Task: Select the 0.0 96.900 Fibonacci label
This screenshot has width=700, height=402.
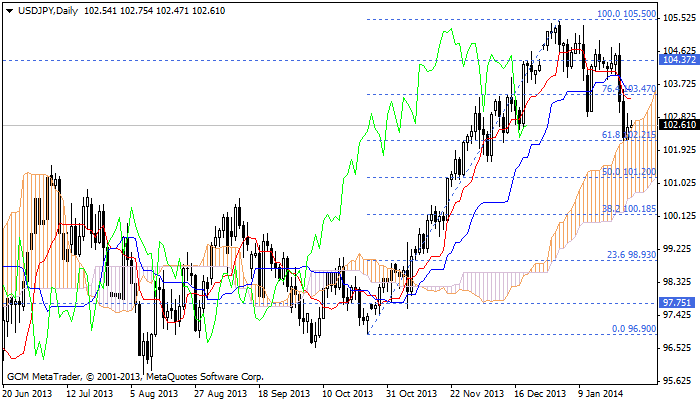Action: 634,329
